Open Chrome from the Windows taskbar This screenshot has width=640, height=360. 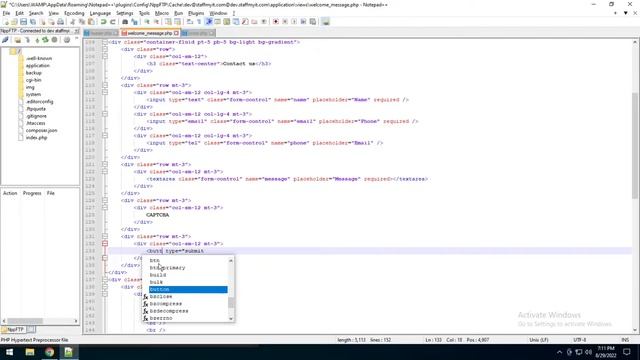(49, 352)
